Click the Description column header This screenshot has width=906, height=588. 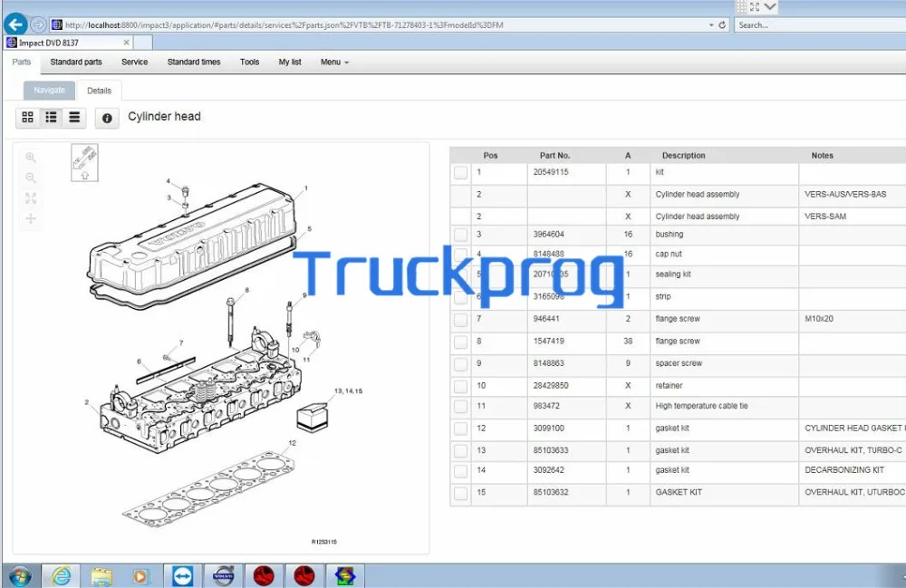[683, 155]
